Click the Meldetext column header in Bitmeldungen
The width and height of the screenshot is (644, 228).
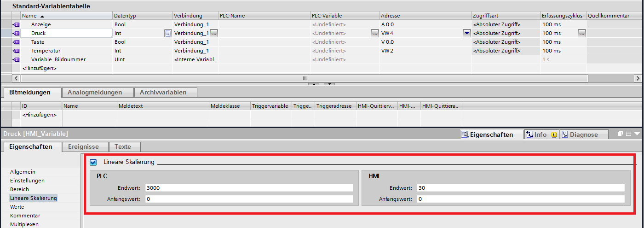[x=163, y=106]
